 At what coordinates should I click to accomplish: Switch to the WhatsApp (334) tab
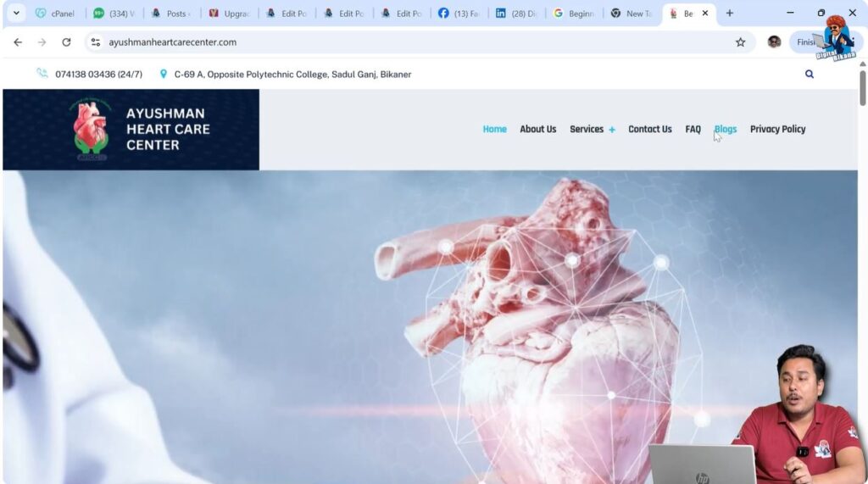[x=114, y=14]
